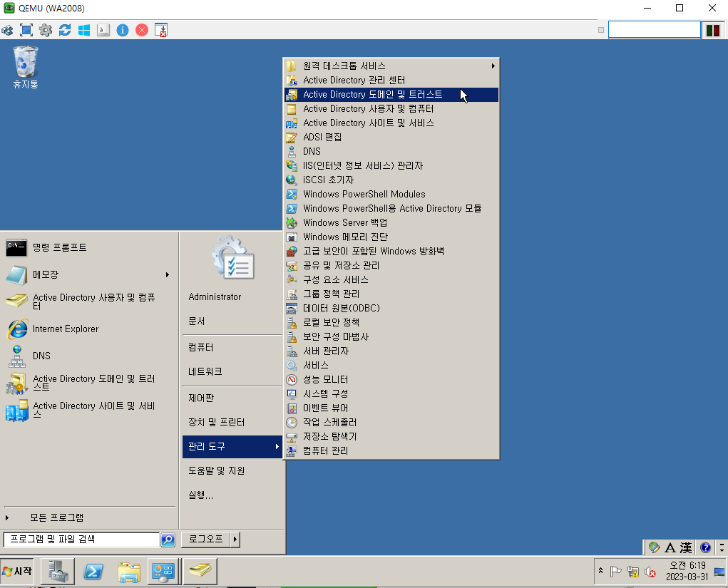Open Windows Server 백업 entry
The image size is (728, 588).
click(391, 223)
